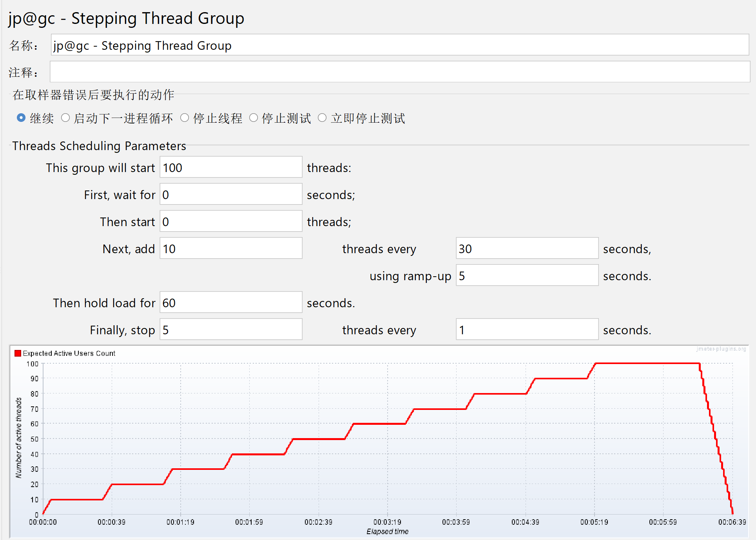Click the 名称 name input field
The height and width of the screenshot is (540, 756).
click(399, 45)
